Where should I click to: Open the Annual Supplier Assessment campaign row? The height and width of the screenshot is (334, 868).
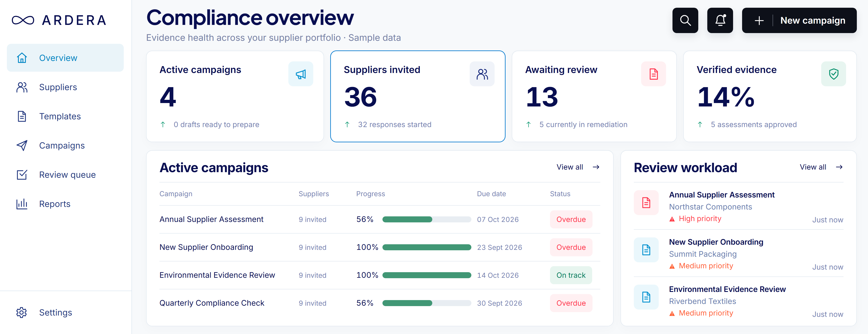coord(380,219)
